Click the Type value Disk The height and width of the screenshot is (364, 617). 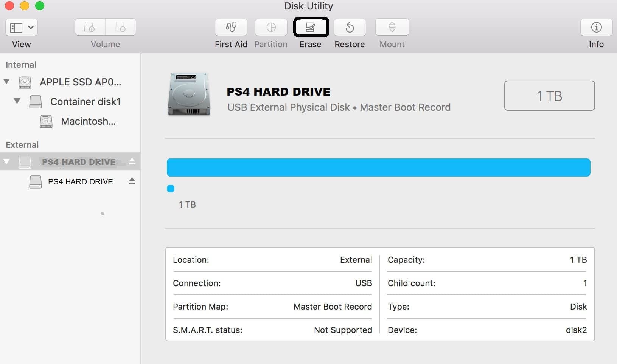pyautogui.click(x=578, y=307)
